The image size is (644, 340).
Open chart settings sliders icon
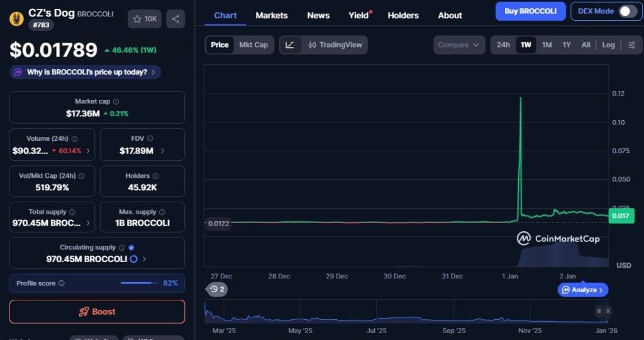(x=631, y=45)
